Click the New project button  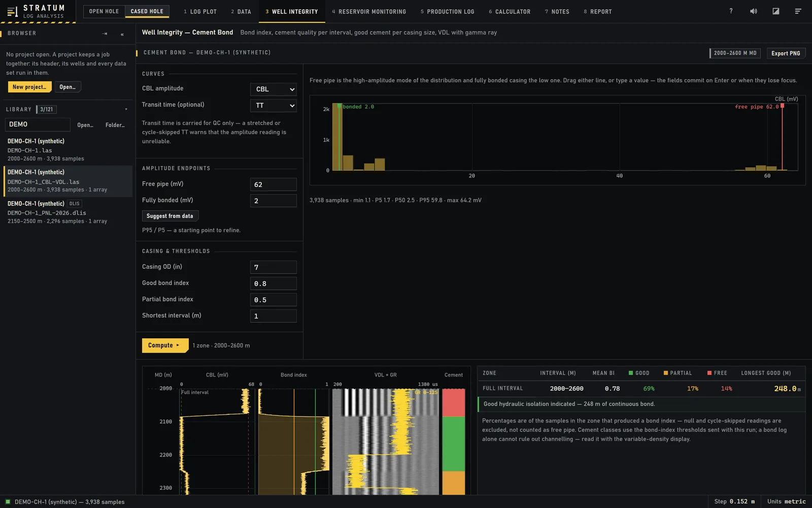(x=29, y=87)
